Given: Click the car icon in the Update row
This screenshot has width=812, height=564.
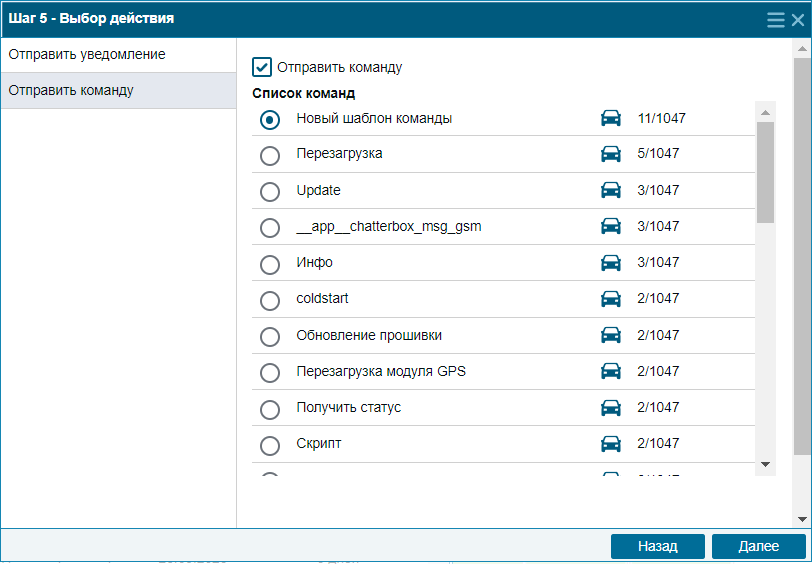Looking at the screenshot, I should click(611, 190).
